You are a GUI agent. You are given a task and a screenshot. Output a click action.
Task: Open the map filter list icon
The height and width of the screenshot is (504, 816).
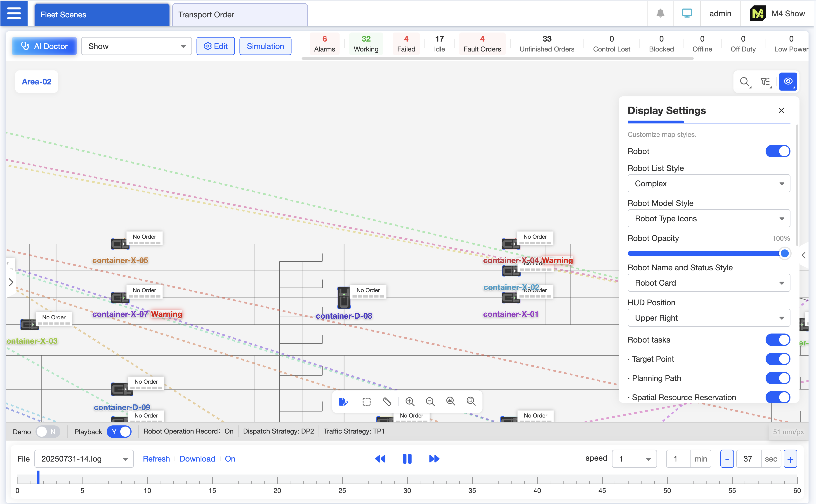pos(765,82)
